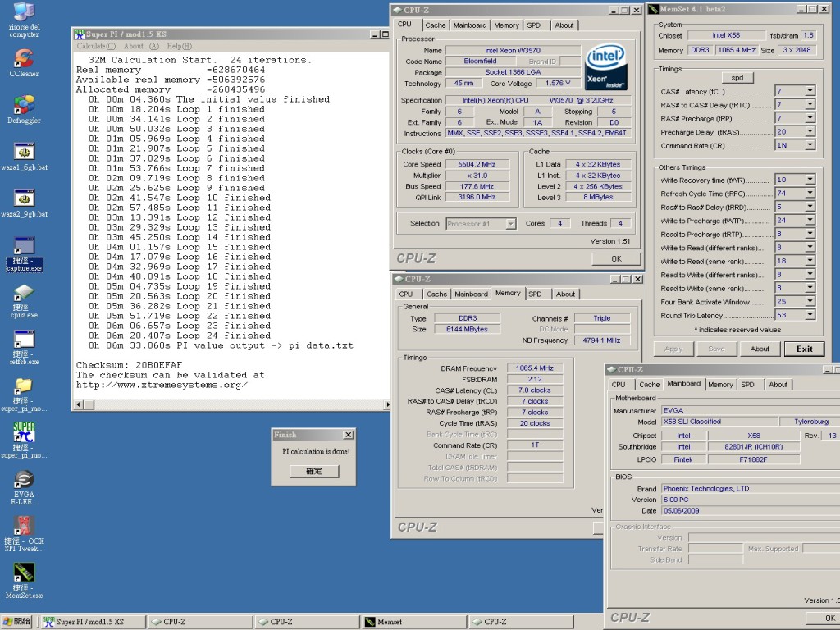Open the Round Trip Latency dropdown
The width and height of the screenshot is (840, 630).
(x=810, y=315)
